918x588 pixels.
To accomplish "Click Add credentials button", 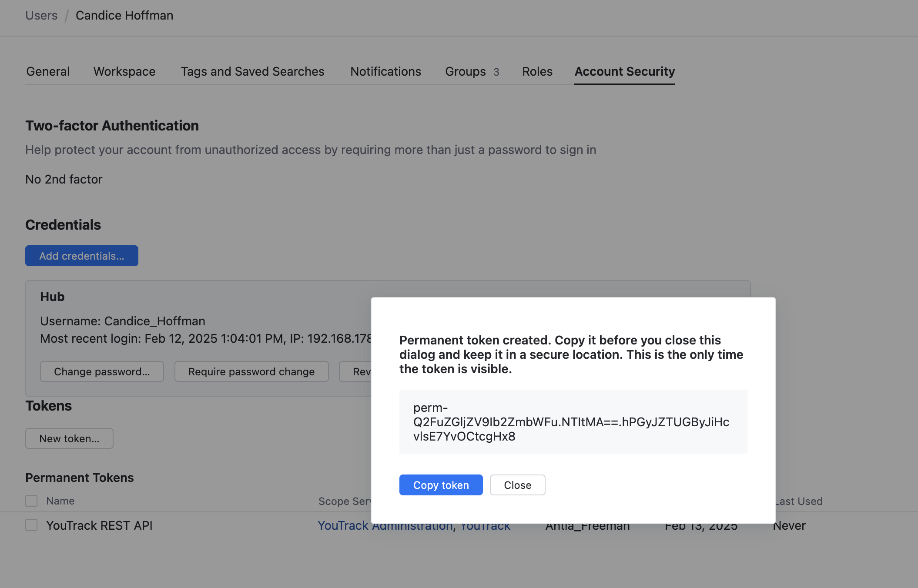I will point(82,256).
